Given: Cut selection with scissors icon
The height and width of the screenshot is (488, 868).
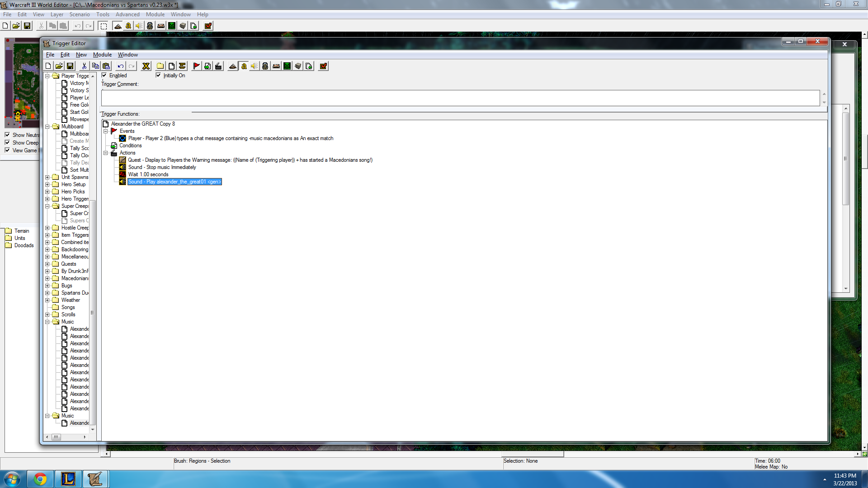Looking at the screenshot, I should point(84,66).
